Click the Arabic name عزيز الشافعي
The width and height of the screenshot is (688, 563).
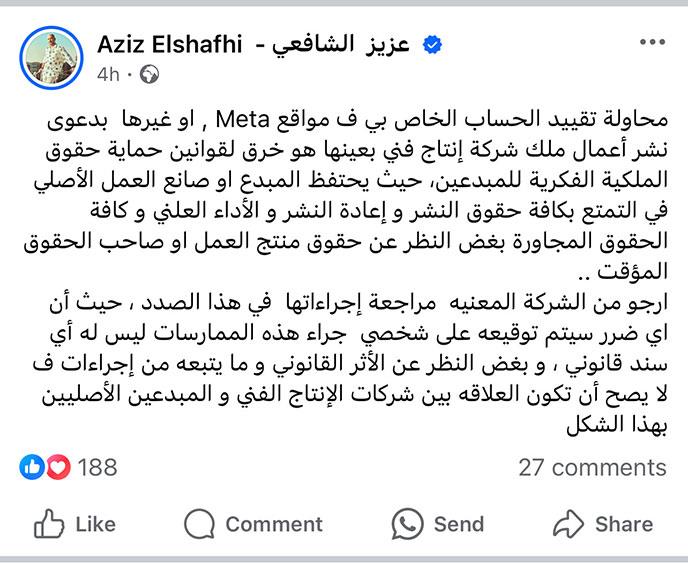339,45
